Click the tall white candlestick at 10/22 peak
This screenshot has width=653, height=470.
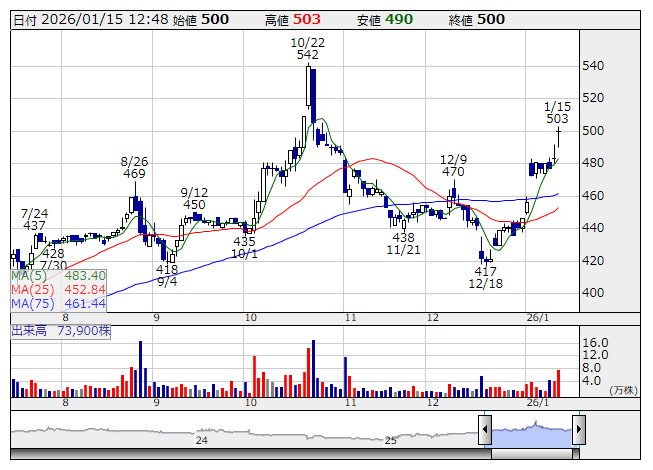click(x=308, y=86)
